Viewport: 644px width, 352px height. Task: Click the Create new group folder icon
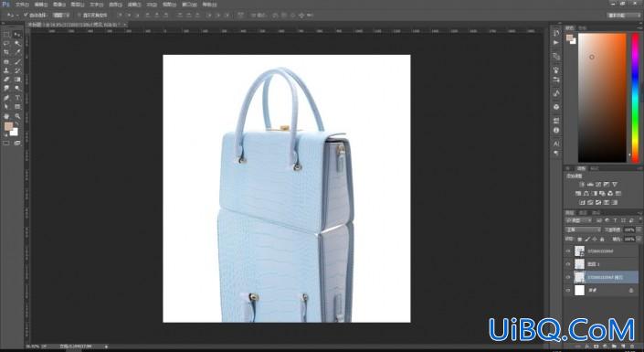(x=615, y=347)
